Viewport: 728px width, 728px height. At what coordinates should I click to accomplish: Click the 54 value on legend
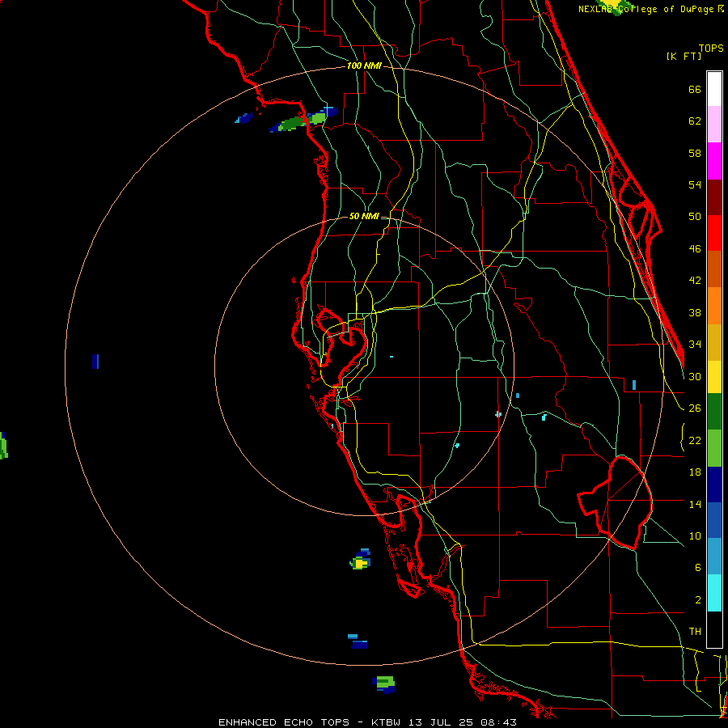tap(695, 184)
